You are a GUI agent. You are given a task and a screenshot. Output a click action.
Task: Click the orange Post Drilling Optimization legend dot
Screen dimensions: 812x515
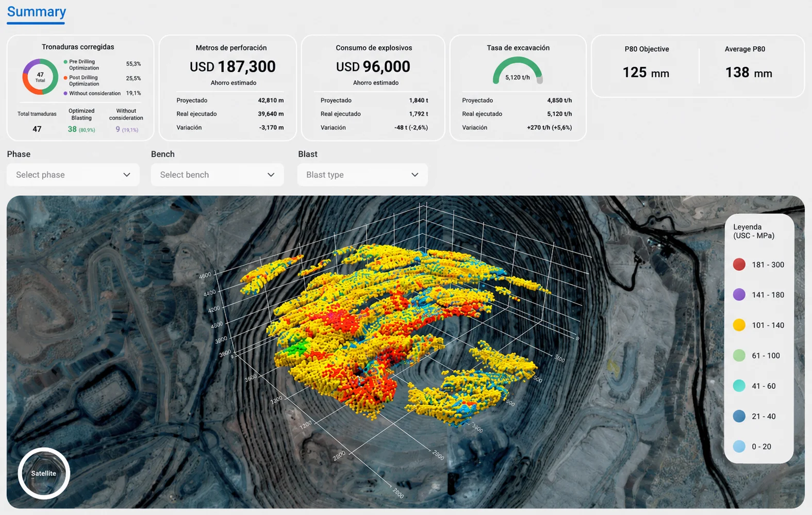[65, 78]
